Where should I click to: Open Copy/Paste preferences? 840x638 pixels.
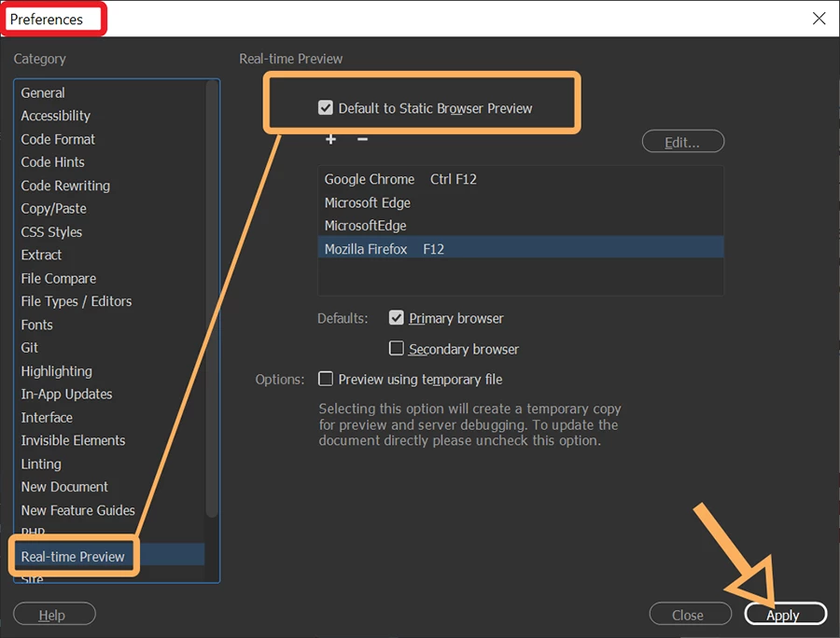click(x=53, y=209)
